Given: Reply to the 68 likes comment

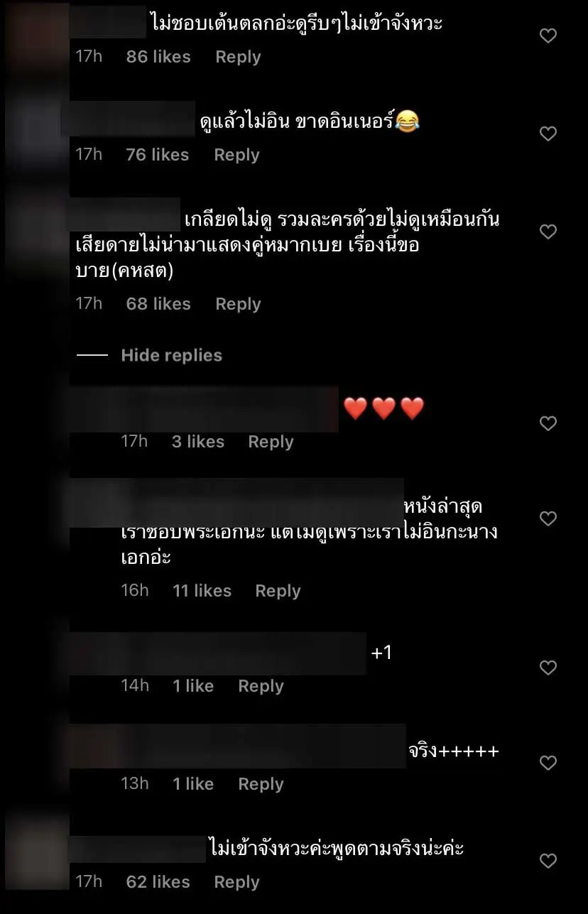Looking at the screenshot, I should point(238,304).
